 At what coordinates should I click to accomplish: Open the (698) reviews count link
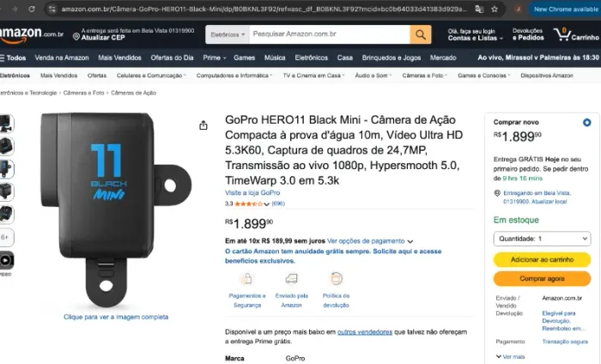(x=278, y=203)
